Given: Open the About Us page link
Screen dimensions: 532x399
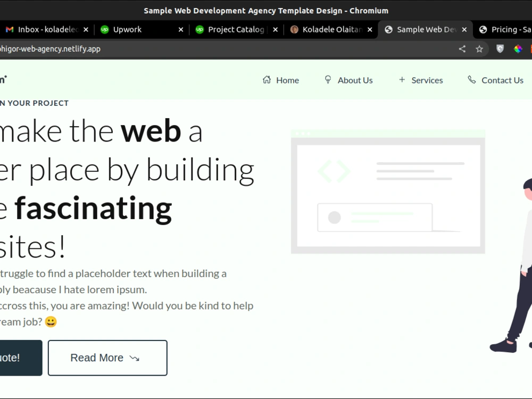Looking at the screenshot, I should [x=348, y=80].
